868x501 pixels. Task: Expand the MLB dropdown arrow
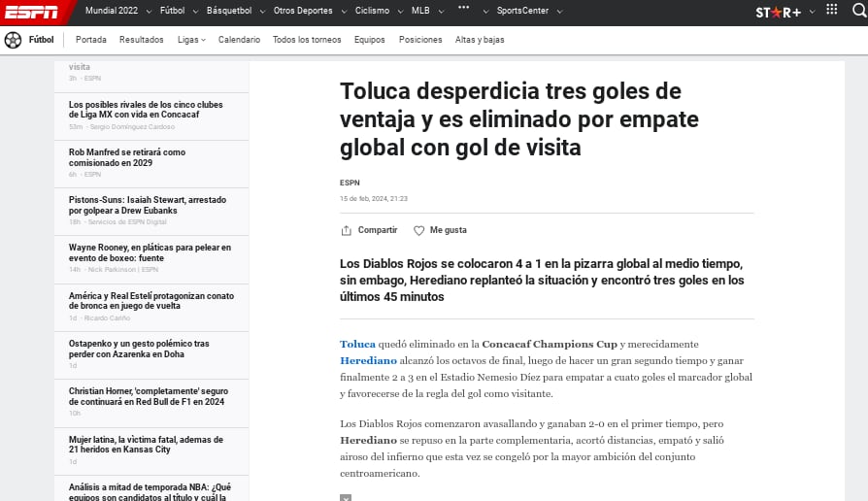[441, 11]
